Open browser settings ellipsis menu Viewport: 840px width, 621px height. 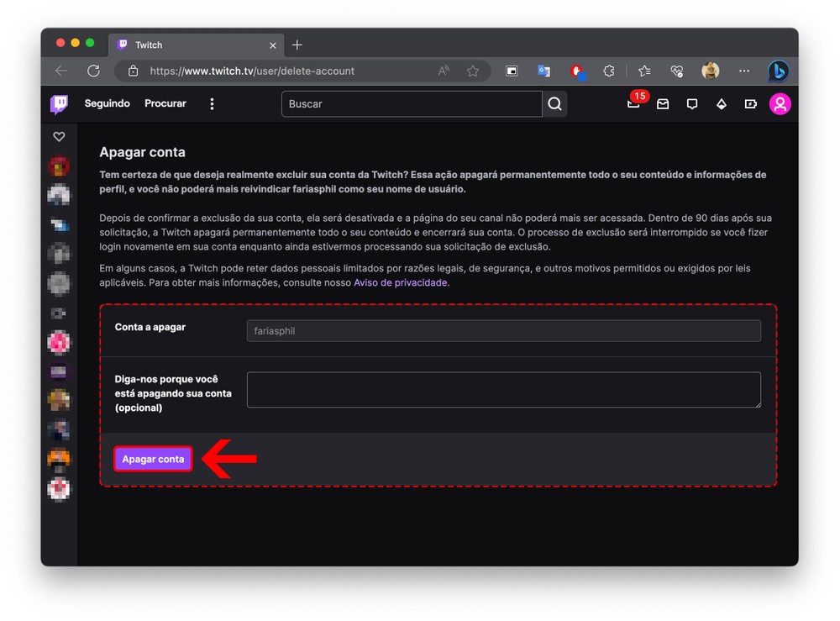(744, 71)
